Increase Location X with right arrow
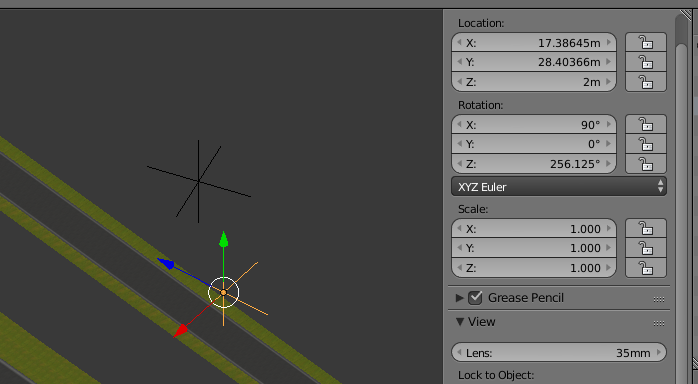Viewport: 698px width, 384px height. point(609,43)
